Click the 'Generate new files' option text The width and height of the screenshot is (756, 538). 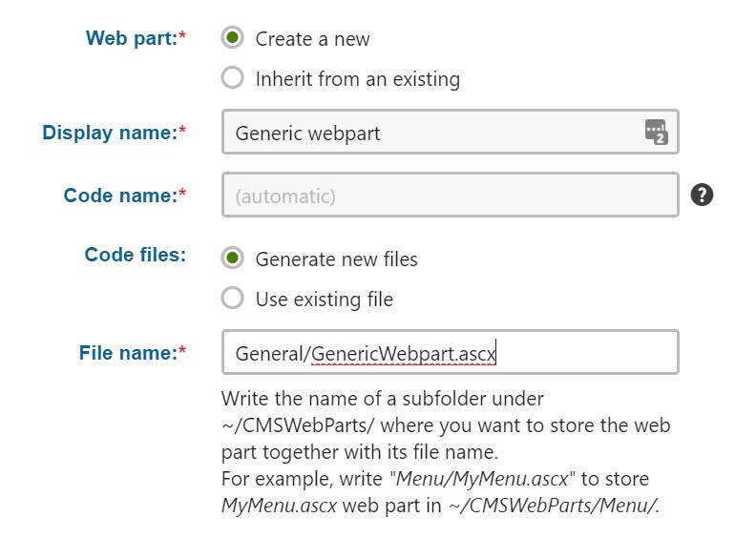click(x=337, y=259)
